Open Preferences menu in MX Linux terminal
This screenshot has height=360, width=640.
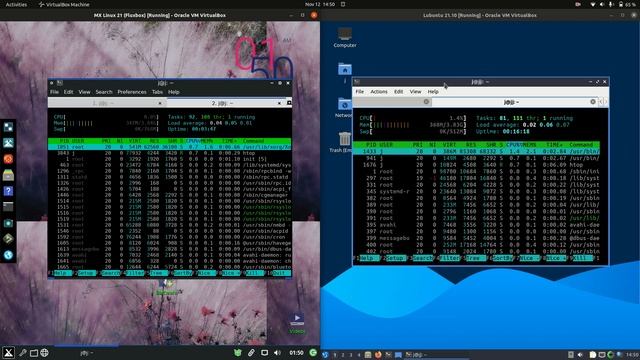click(x=132, y=92)
